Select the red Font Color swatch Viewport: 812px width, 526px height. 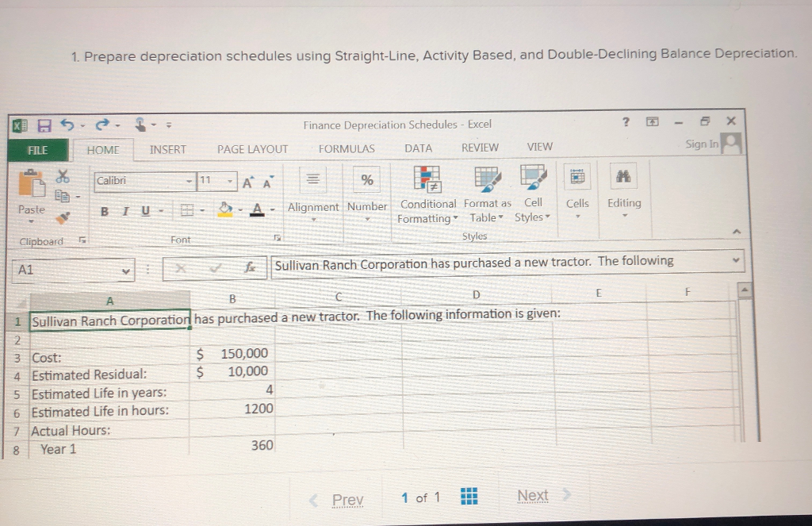(255, 211)
